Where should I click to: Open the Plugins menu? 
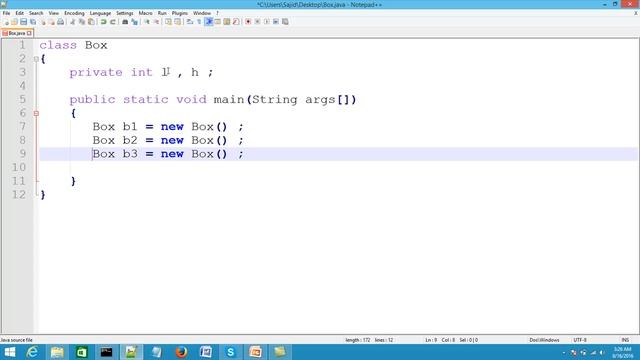[x=180, y=13]
